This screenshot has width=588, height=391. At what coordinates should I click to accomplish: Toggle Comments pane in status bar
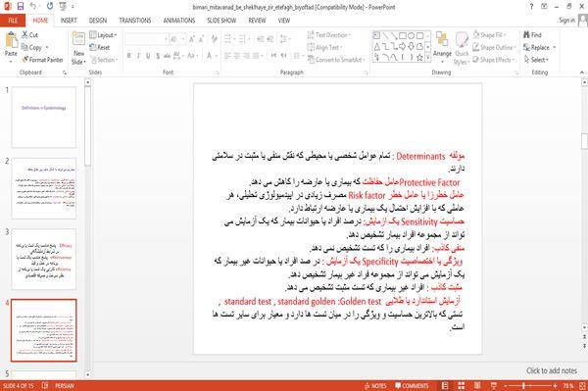coord(412,385)
